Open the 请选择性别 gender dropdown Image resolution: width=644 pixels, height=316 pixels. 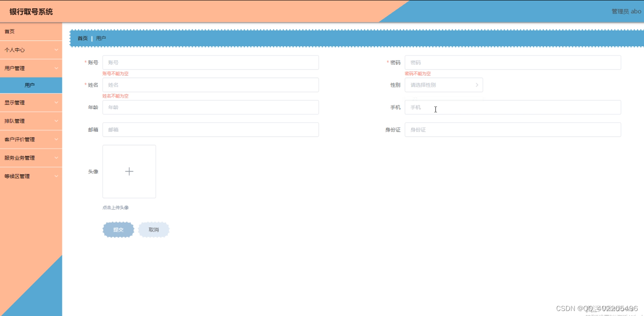444,85
